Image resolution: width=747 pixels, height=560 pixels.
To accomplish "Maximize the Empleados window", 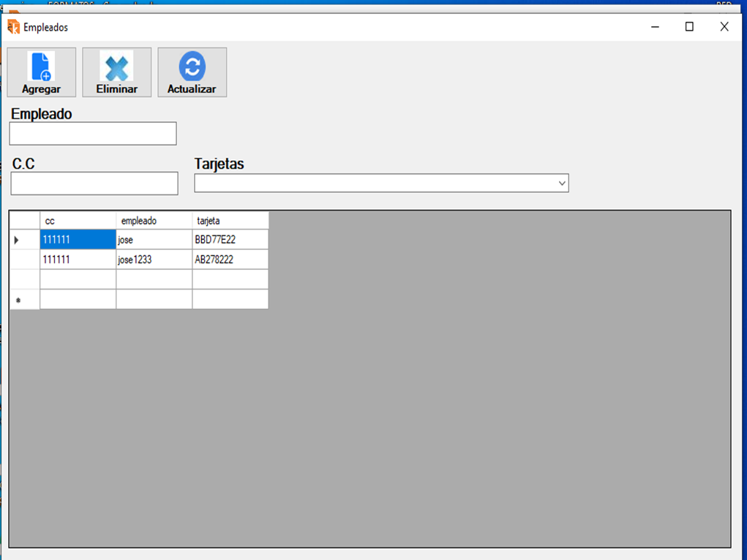I will (x=688, y=27).
